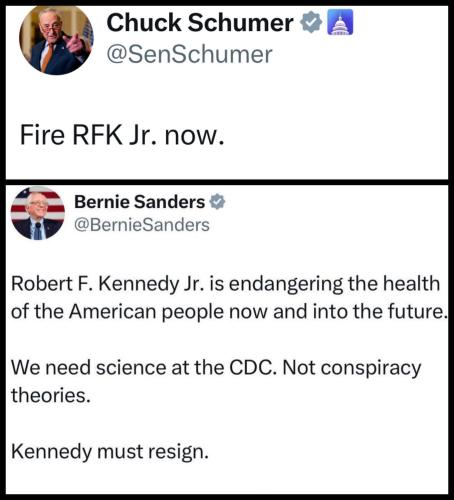Click Bernie Sanders' verified checkmark badge

(217, 201)
